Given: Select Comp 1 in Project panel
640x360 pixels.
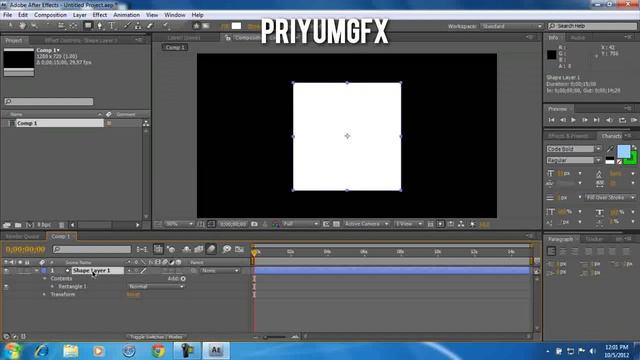Looking at the screenshot, I should [60, 123].
